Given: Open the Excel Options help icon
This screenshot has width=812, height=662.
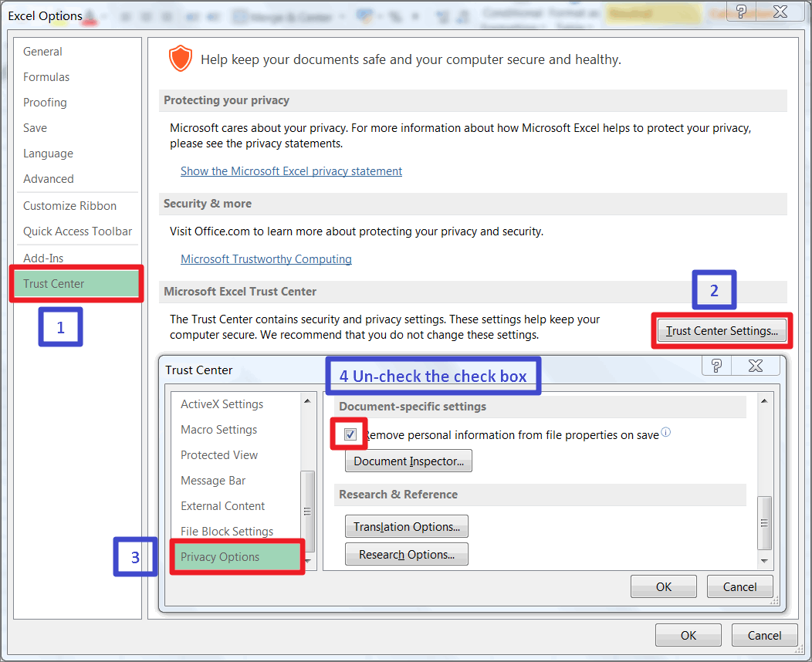Looking at the screenshot, I should pyautogui.click(x=740, y=11).
